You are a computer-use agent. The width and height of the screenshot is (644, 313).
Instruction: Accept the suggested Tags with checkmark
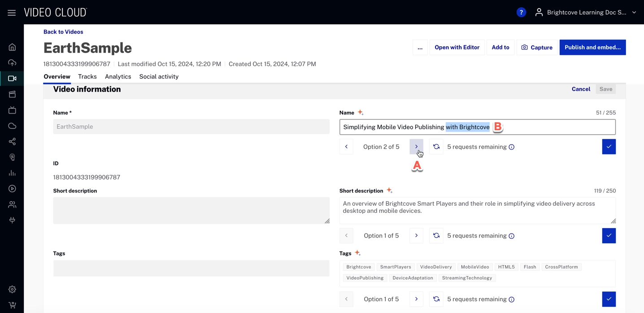(x=609, y=299)
